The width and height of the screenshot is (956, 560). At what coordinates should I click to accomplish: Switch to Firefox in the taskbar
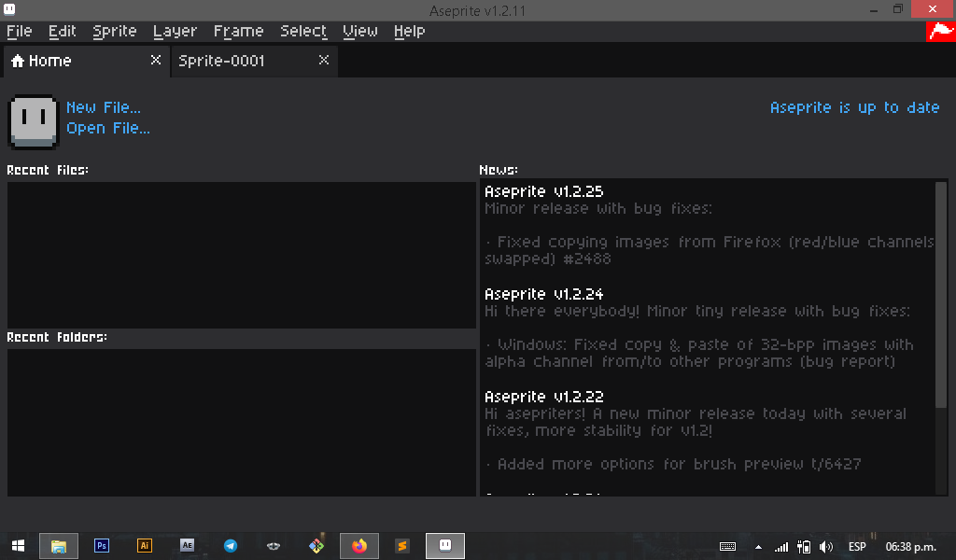[x=359, y=546]
